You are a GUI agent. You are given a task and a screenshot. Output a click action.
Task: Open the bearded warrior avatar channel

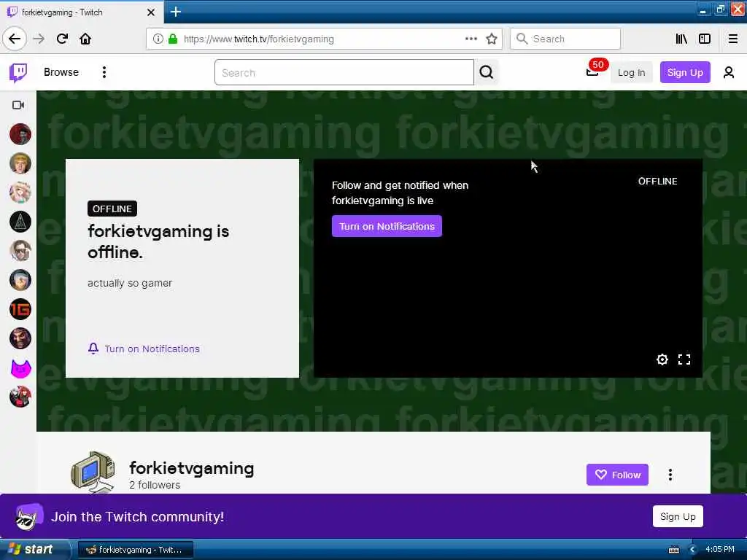click(20, 338)
